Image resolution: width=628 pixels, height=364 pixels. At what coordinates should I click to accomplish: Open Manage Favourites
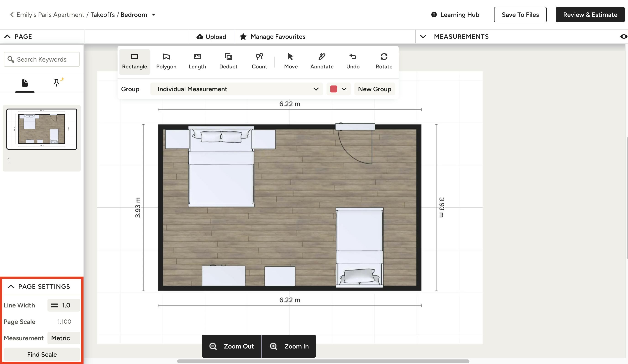(272, 37)
